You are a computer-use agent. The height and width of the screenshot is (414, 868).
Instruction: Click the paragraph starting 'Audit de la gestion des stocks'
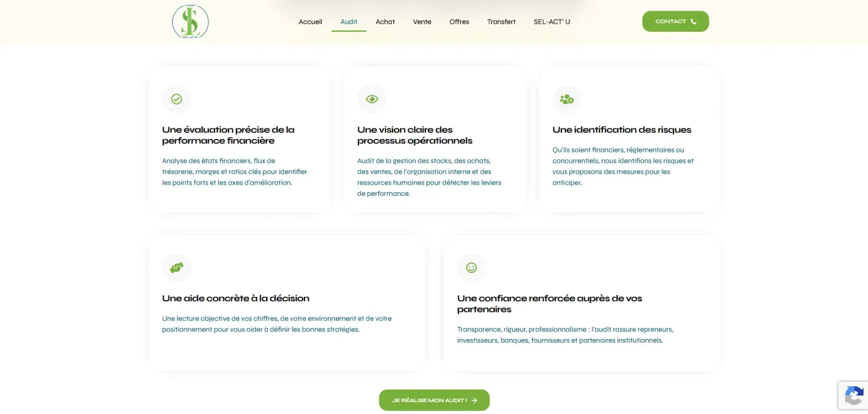(x=430, y=177)
